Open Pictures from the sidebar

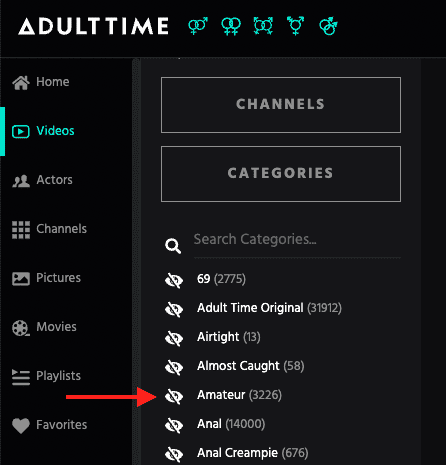(x=46, y=278)
